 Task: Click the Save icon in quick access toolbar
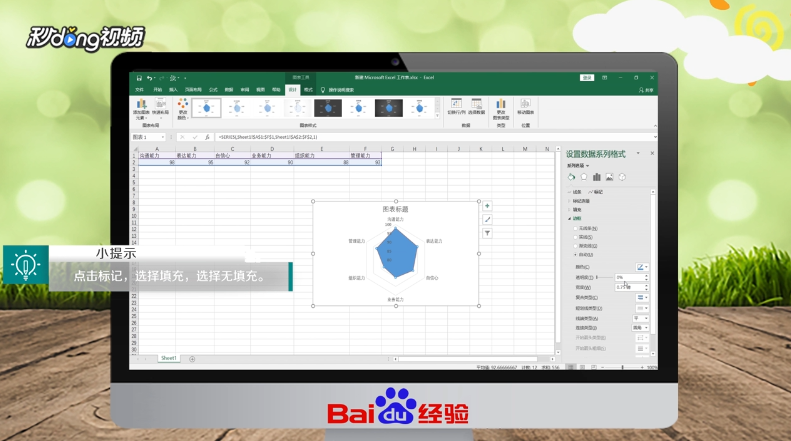tap(139, 78)
